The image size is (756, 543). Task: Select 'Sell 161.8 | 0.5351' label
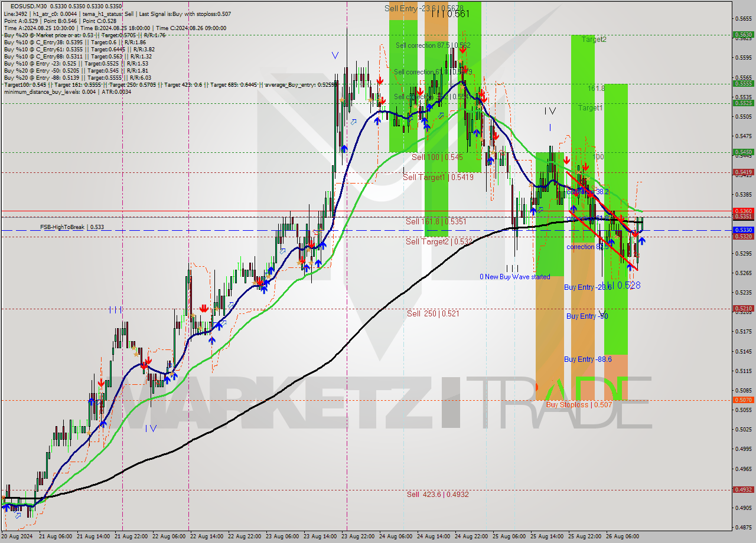pos(436,221)
